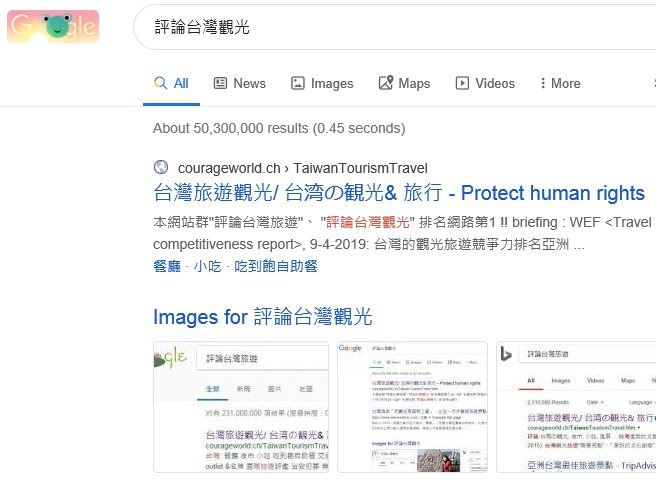This screenshot has height=479, width=656.
Task: Switch to the Videos results tab
Action: (485, 83)
